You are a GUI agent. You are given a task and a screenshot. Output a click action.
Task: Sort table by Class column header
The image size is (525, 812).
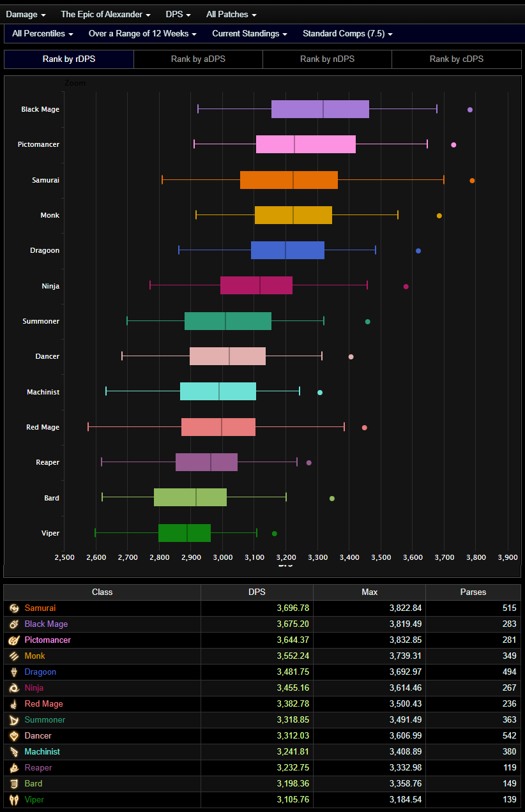[x=102, y=592]
